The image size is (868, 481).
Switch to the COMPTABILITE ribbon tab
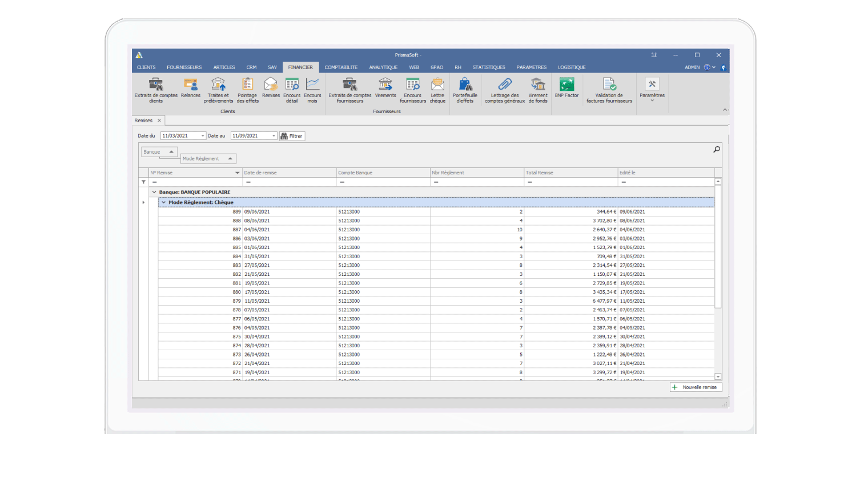point(341,67)
